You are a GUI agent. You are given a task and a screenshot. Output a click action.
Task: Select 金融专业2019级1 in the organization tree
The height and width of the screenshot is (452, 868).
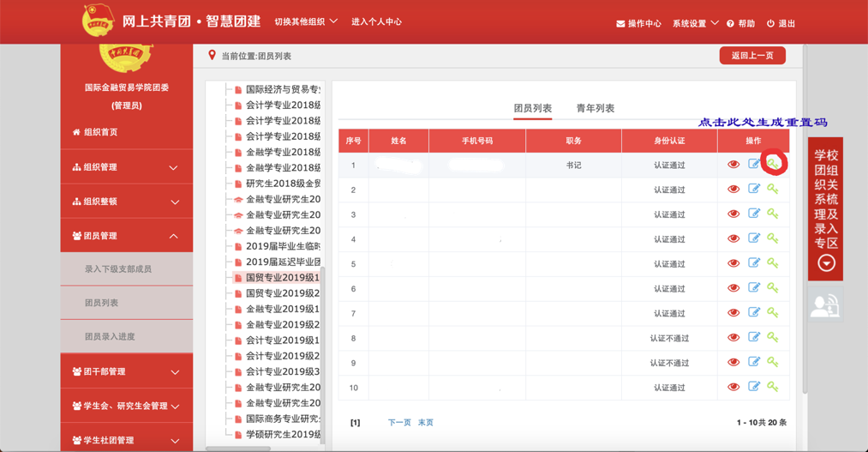(282, 309)
